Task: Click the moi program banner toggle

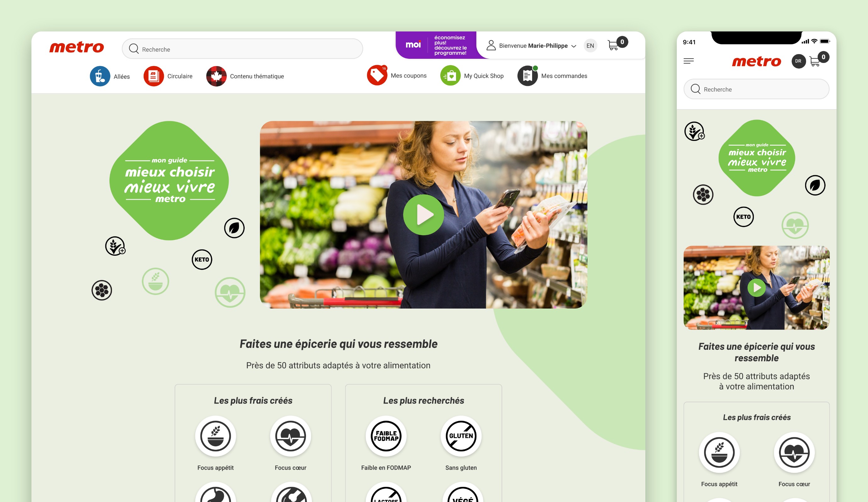Action: coord(435,45)
